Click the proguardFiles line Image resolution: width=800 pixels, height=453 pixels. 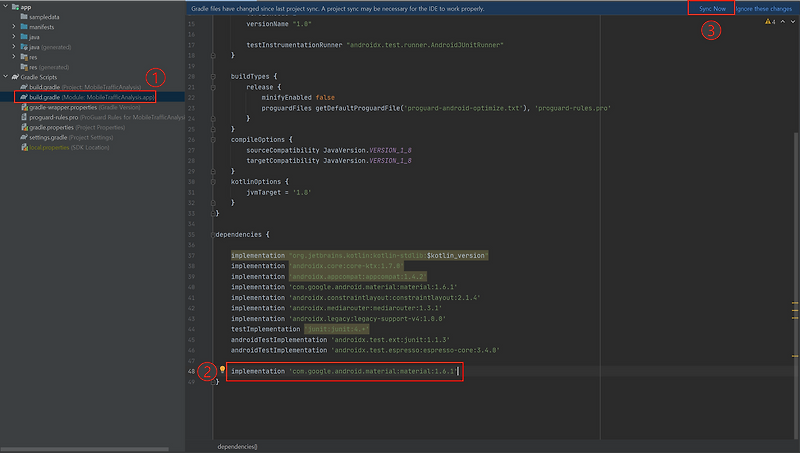point(436,108)
